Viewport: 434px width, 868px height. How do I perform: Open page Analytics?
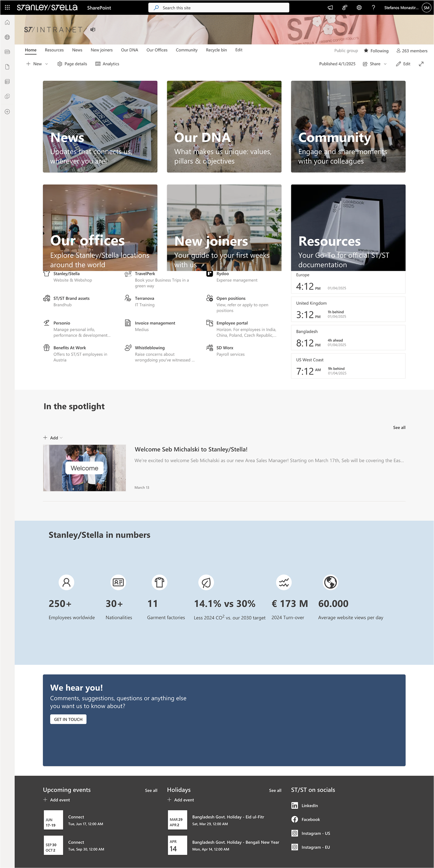(107, 64)
